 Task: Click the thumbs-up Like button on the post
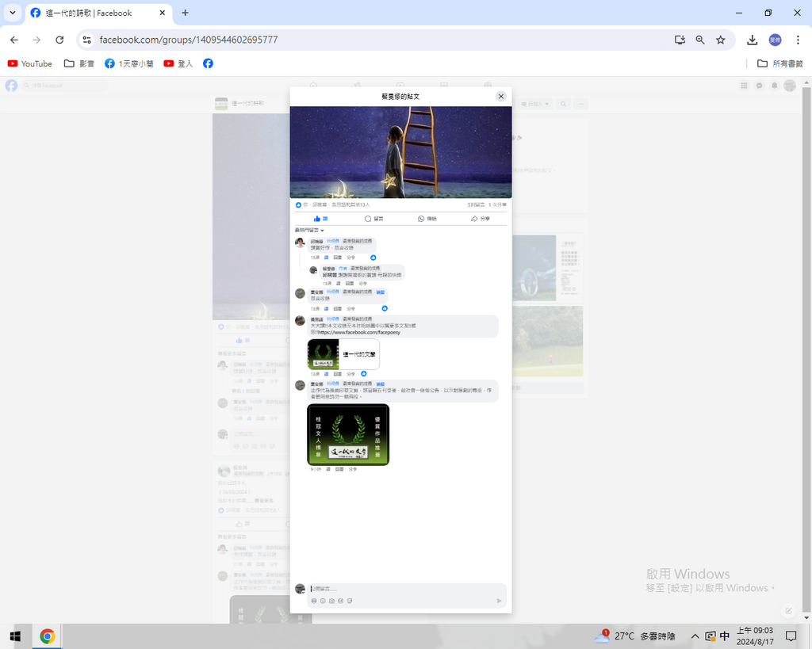click(x=321, y=219)
